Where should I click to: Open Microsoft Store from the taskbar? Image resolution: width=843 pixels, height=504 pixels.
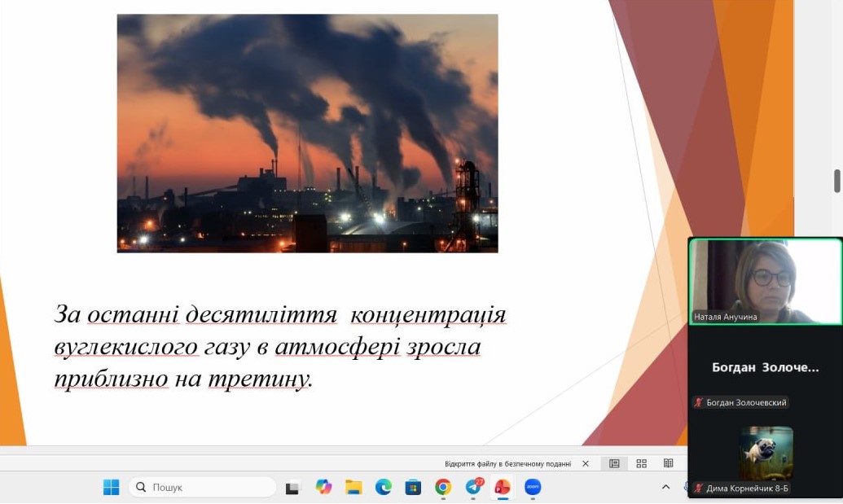pos(413,487)
